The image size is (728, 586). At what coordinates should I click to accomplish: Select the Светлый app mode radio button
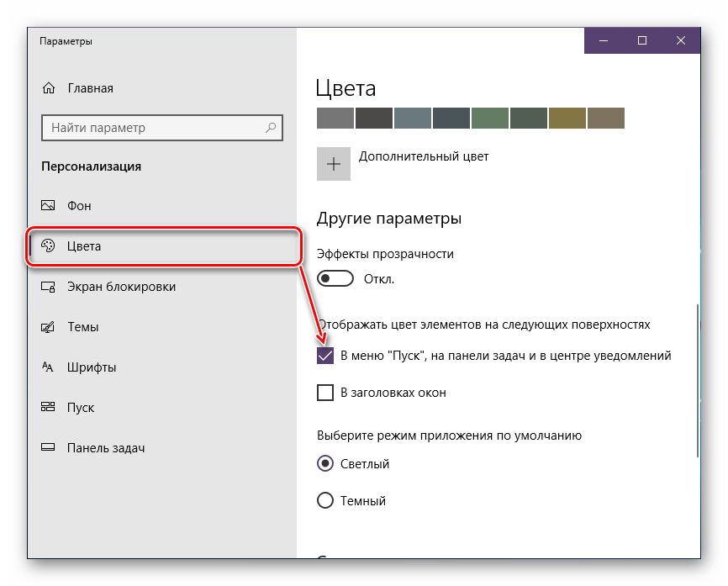[325, 463]
